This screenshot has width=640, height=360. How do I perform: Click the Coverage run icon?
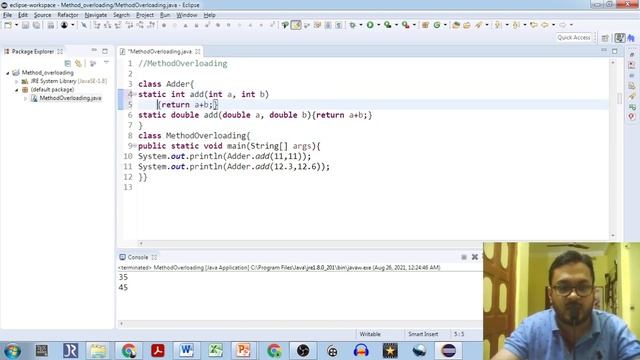click(387, 25)
